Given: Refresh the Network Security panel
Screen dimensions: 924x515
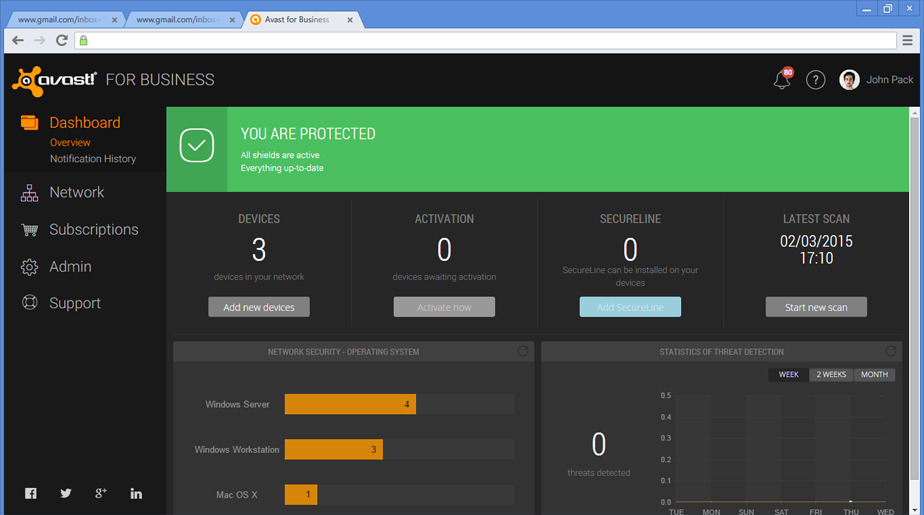Looking at the screenshot, I should (x=523, y=351).
